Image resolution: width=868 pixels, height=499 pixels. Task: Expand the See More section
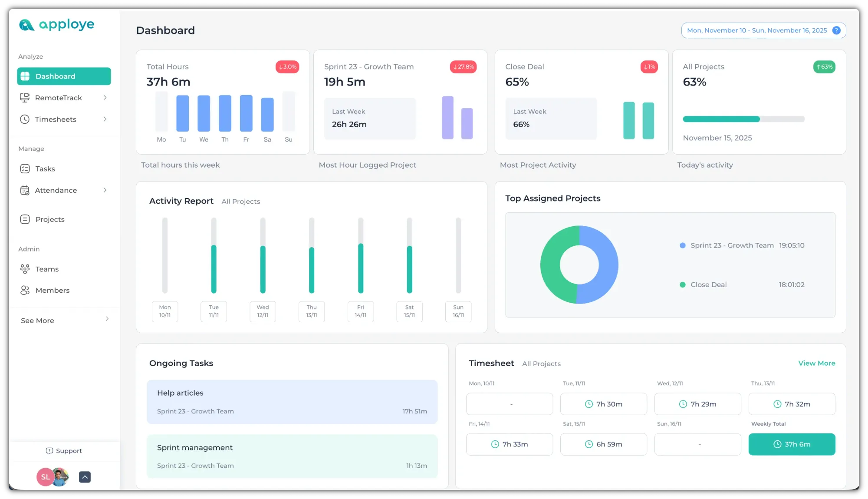point(107,319)
